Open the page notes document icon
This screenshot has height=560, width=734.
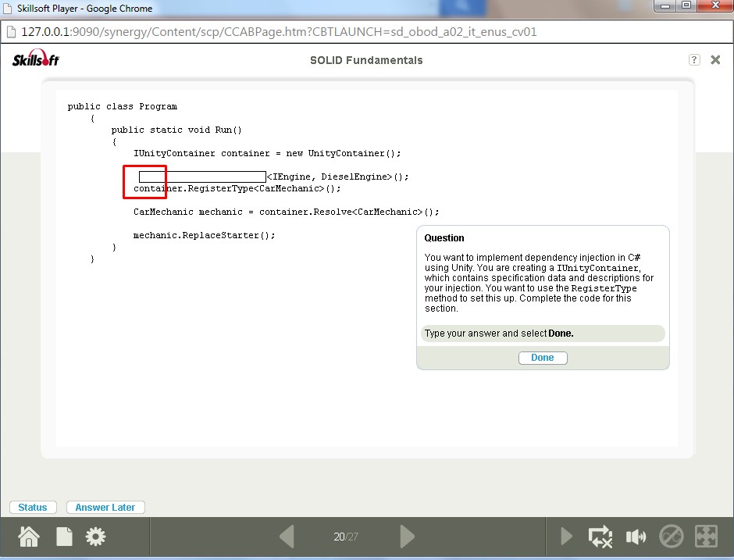point(64,537)
